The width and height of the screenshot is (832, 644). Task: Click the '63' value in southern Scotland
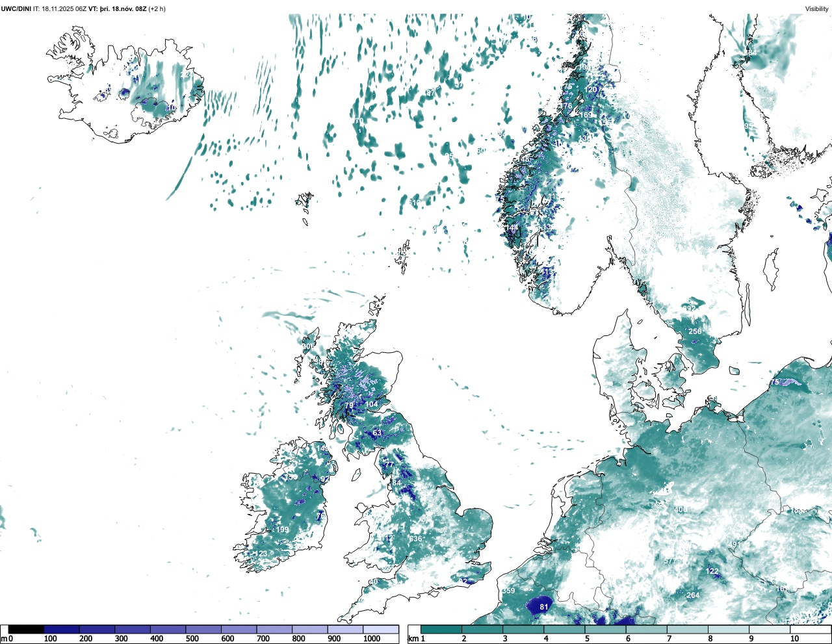point(377,433)
